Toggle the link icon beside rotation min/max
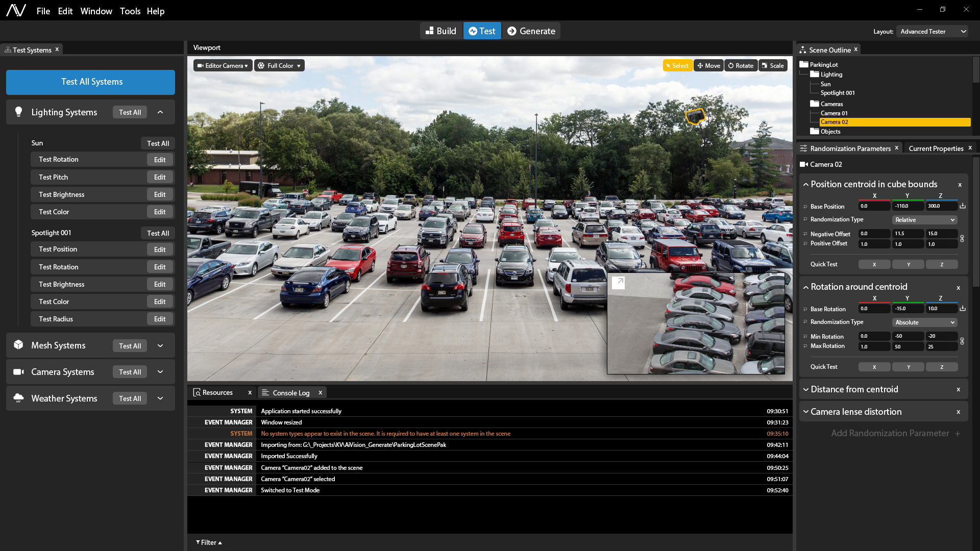980x551 pixels. pyautogui.click(x=962, y=341)
